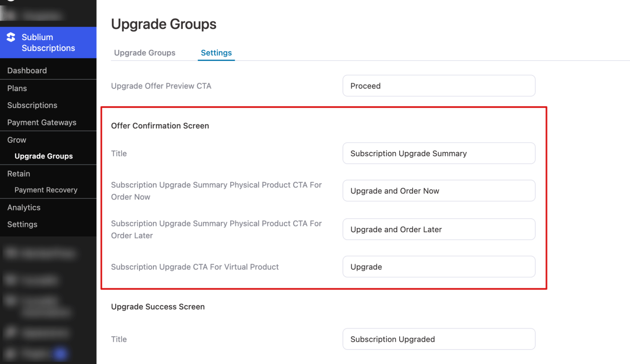Edit the Virtual Product CTA Upgrade field

(x=438, y=267)
